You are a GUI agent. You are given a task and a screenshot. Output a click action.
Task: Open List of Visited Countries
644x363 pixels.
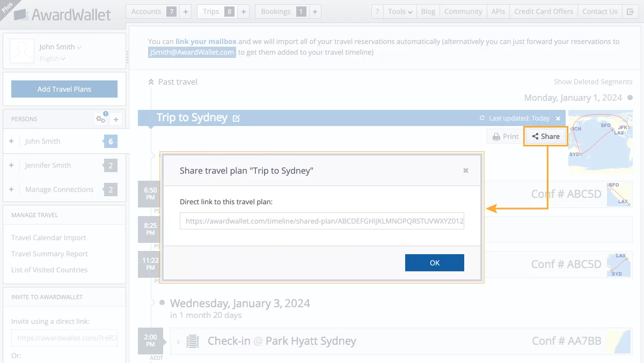[49, 270]
